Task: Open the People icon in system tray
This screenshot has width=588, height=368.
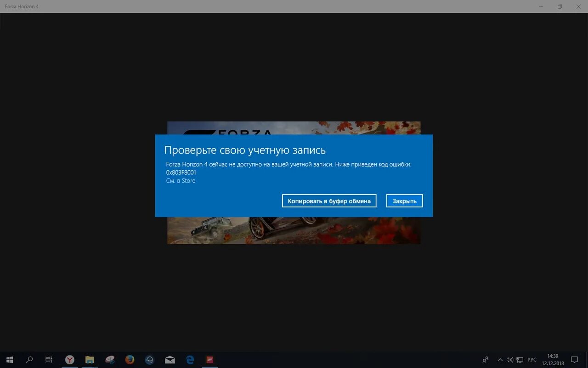Action: [486, 360]
